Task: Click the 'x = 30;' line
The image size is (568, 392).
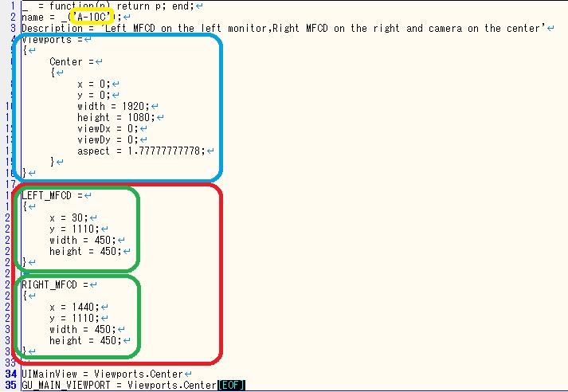Action: [x=69, y=218]
